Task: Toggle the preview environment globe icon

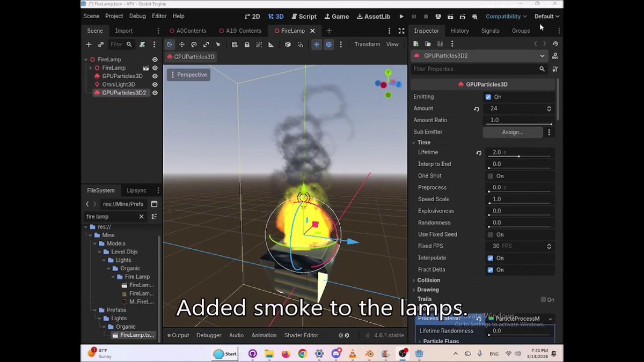Action: tap(328, 45)
